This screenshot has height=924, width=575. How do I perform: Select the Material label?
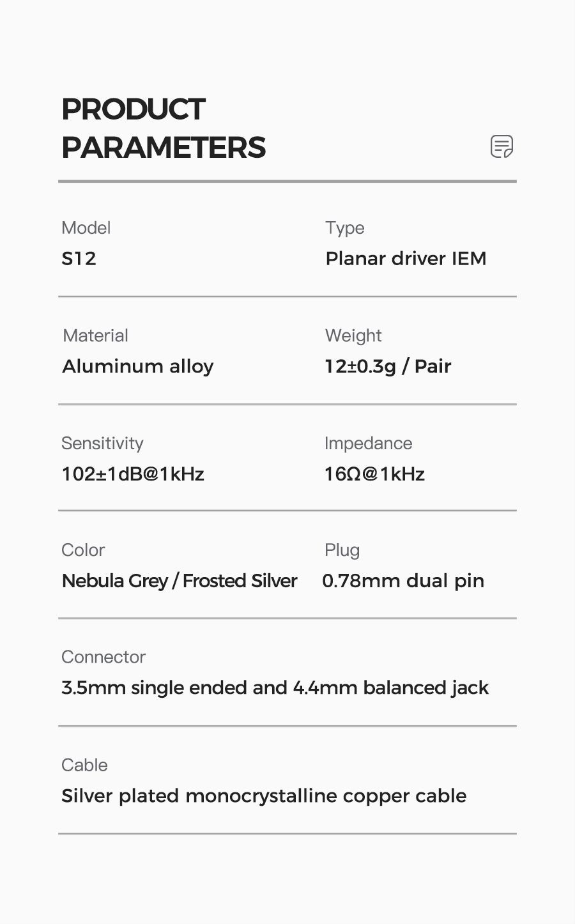95,335
